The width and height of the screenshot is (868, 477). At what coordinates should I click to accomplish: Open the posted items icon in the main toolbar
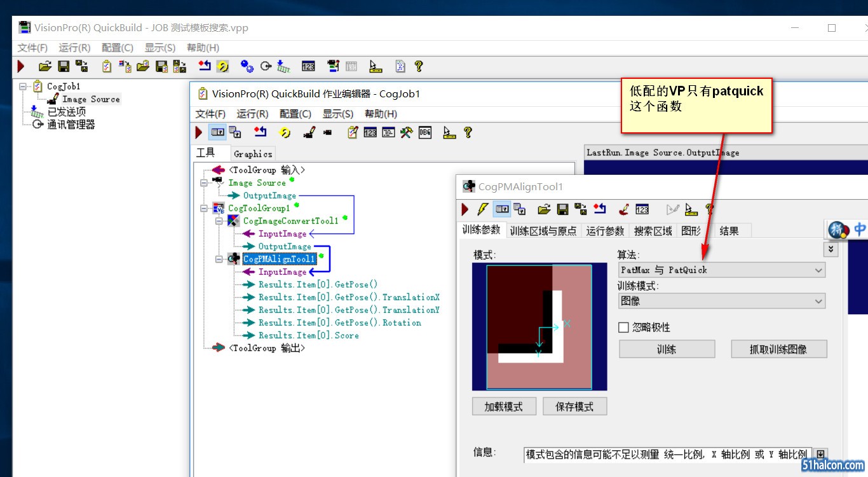click(283, 66)
